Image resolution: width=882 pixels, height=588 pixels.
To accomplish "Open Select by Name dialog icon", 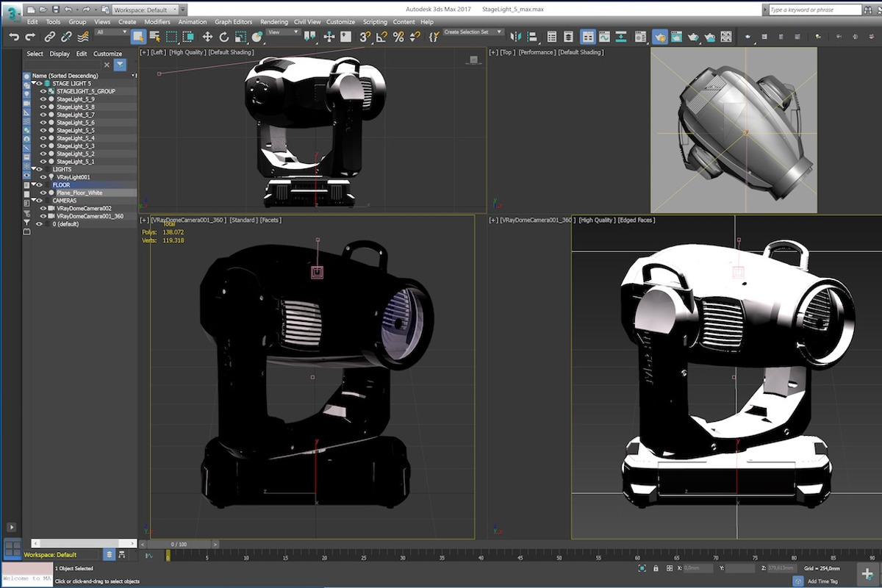I will pos(155,37).
